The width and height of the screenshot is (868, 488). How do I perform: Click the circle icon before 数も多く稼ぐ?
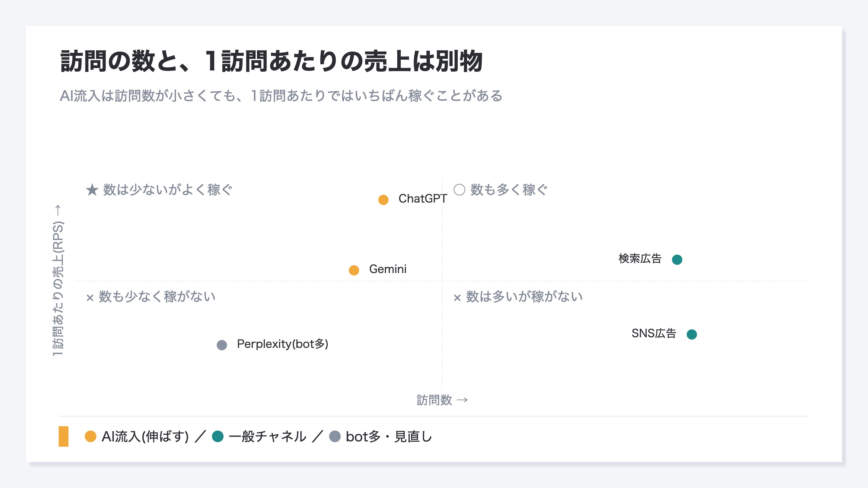[459, 190]
